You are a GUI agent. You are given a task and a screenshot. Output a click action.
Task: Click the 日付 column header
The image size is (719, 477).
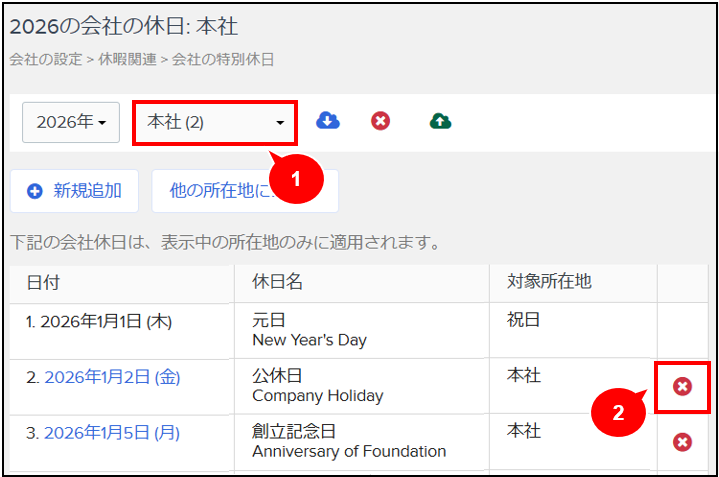(x=44, y=283)
